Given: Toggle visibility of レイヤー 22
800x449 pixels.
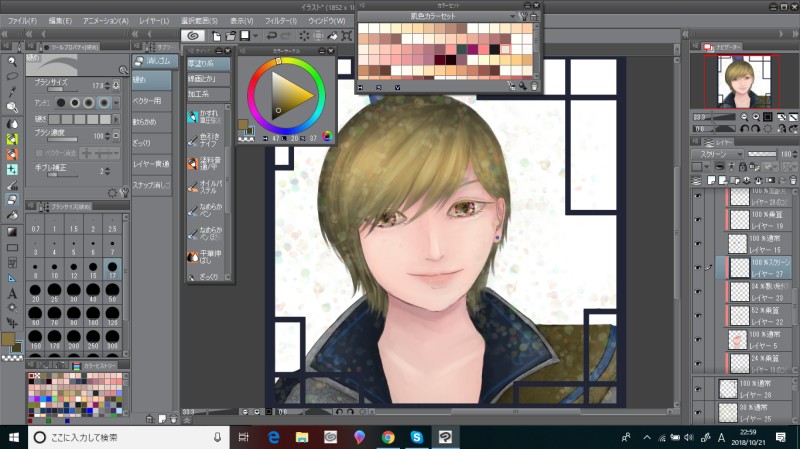Looking at the screenshot, I should point(698,315).
